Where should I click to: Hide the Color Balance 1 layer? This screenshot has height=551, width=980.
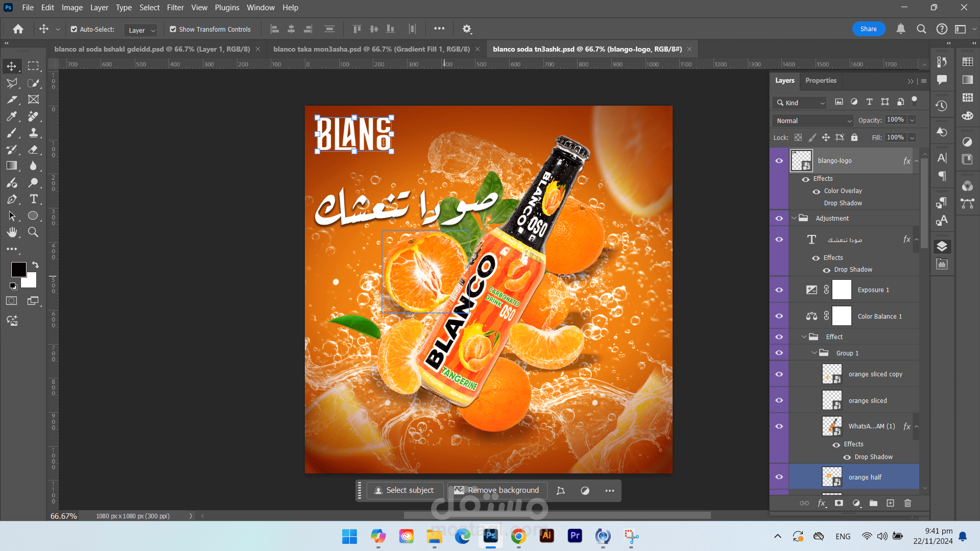779,316
